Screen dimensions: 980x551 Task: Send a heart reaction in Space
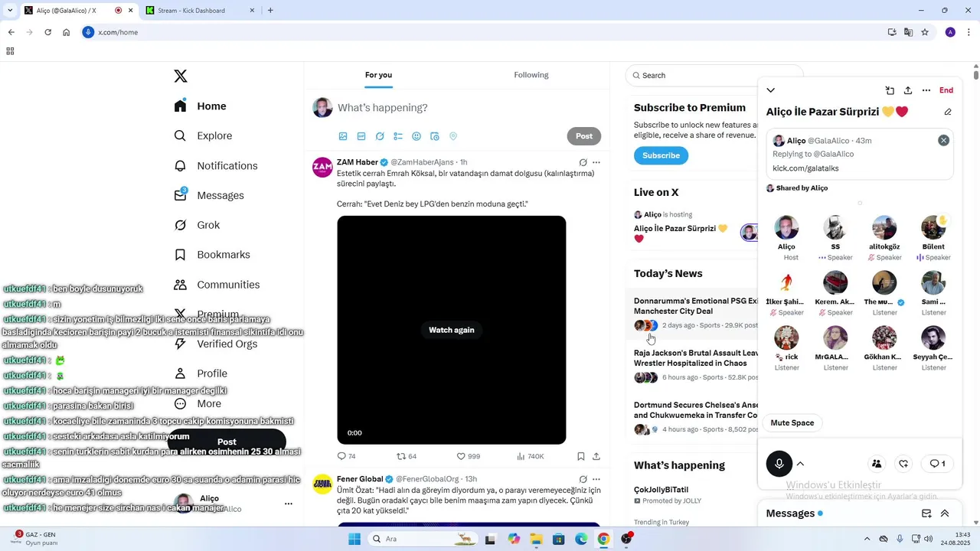tap(903, 464)
